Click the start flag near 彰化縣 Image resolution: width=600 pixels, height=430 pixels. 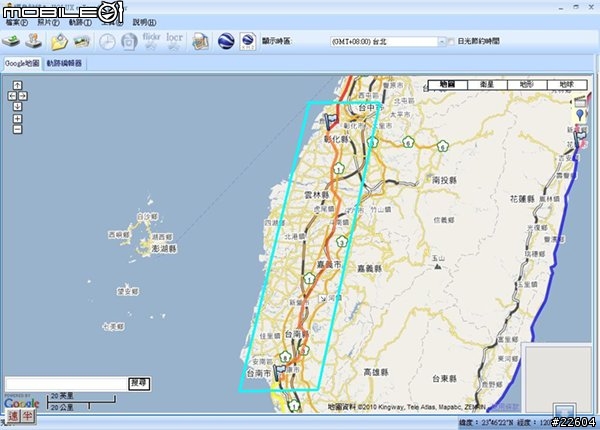[331, 121]
